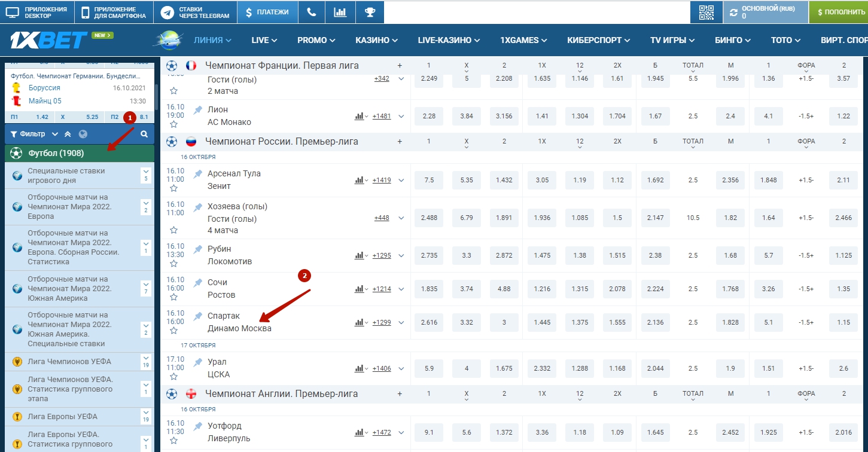Select draw odds 5.35 for Арсенал Тула – Зенит

[x=467, y=180]
